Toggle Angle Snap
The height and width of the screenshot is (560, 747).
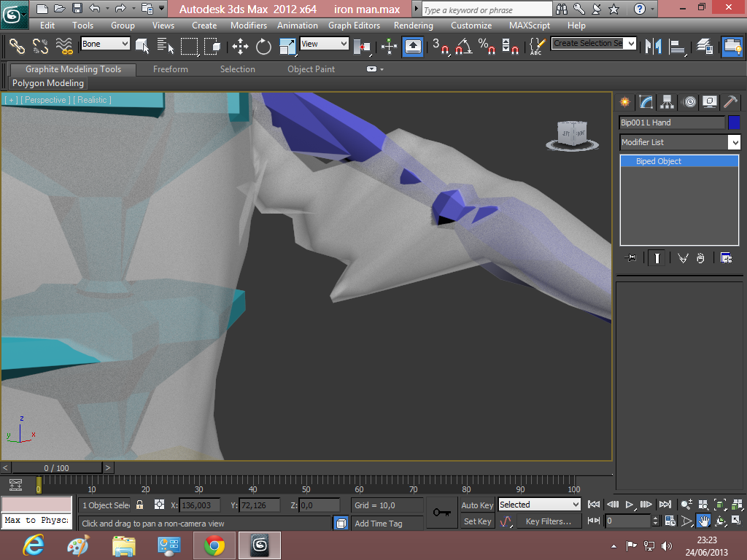pyautogui.click(x=464, y=46)
